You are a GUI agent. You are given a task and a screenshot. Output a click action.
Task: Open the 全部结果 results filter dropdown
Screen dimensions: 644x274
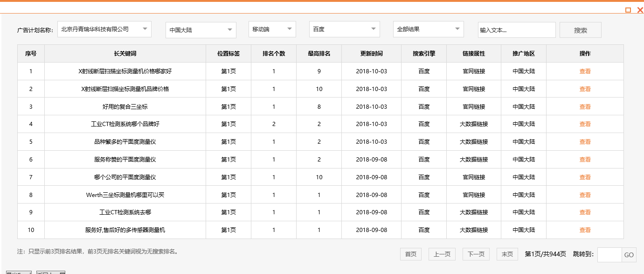pos(428,29)
